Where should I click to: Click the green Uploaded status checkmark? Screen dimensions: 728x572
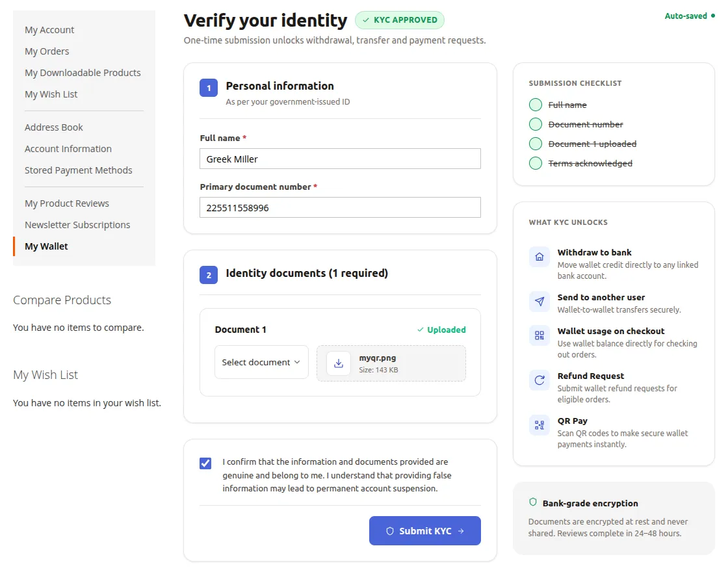[x=420, y=330]
